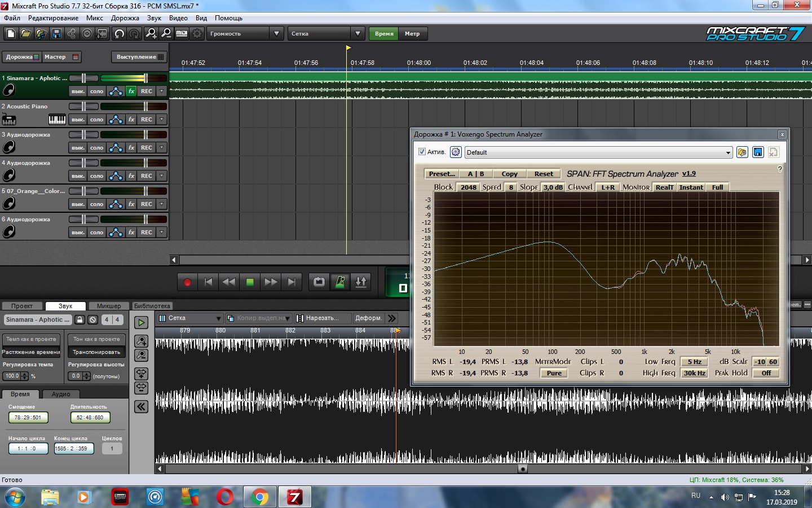
Task: Click the Copy button in SPAN analyzer
Action: [x=509, y=174]
